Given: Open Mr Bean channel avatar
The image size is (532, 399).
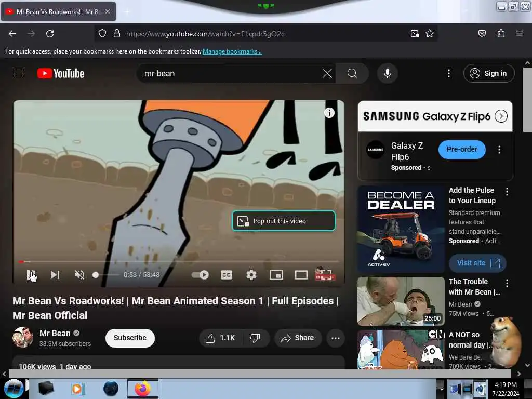Looking at the screenshot, I should coord(23,337).
